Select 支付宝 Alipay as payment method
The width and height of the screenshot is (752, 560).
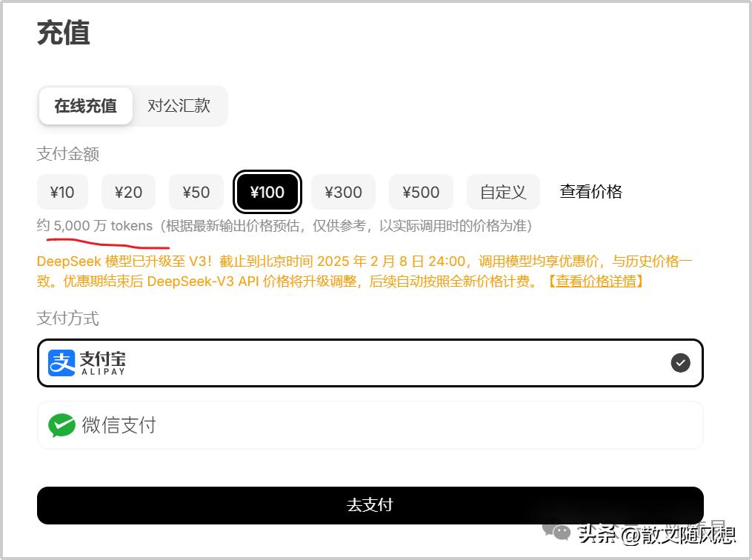[x=370, y=363]
